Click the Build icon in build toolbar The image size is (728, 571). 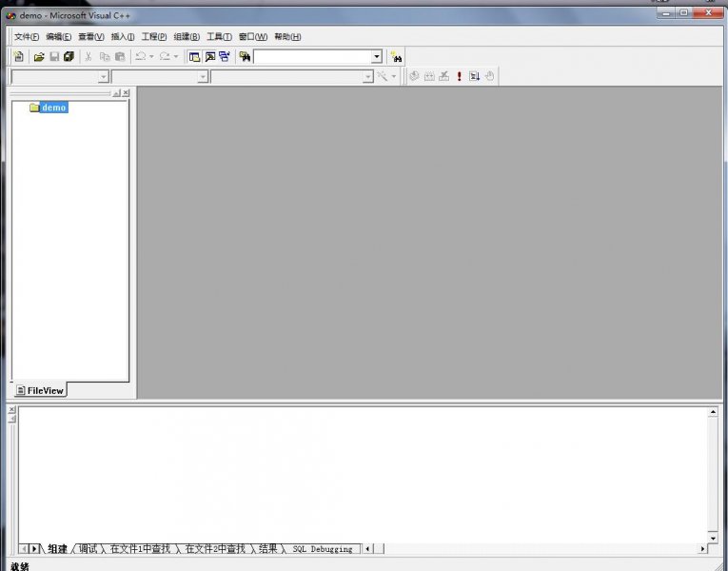pyautogui.click(x=429, y=76)
